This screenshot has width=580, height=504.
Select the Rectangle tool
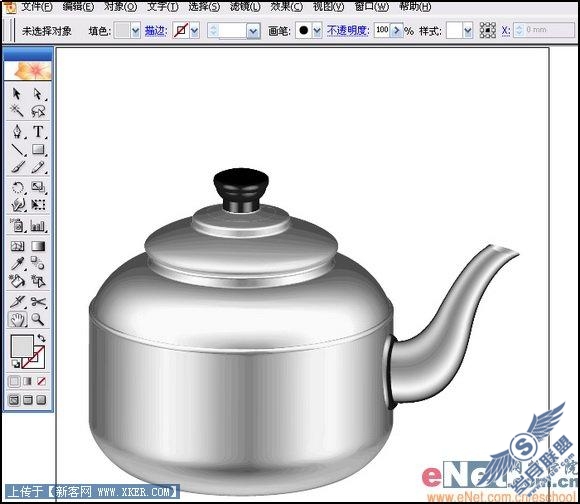click(38, 149)
